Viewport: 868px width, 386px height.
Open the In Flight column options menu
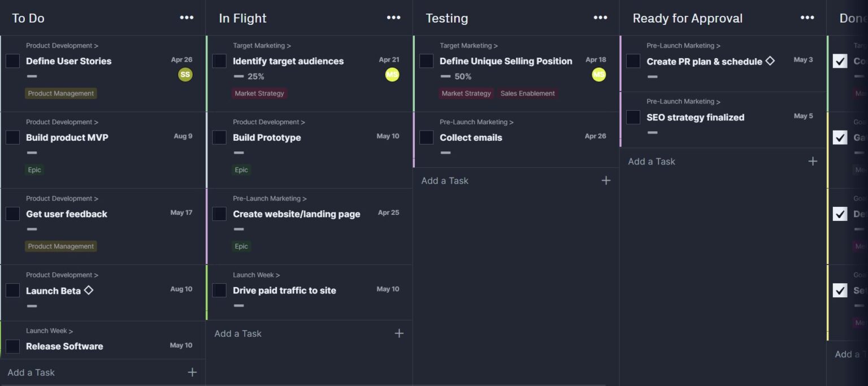tap(393, 17)
